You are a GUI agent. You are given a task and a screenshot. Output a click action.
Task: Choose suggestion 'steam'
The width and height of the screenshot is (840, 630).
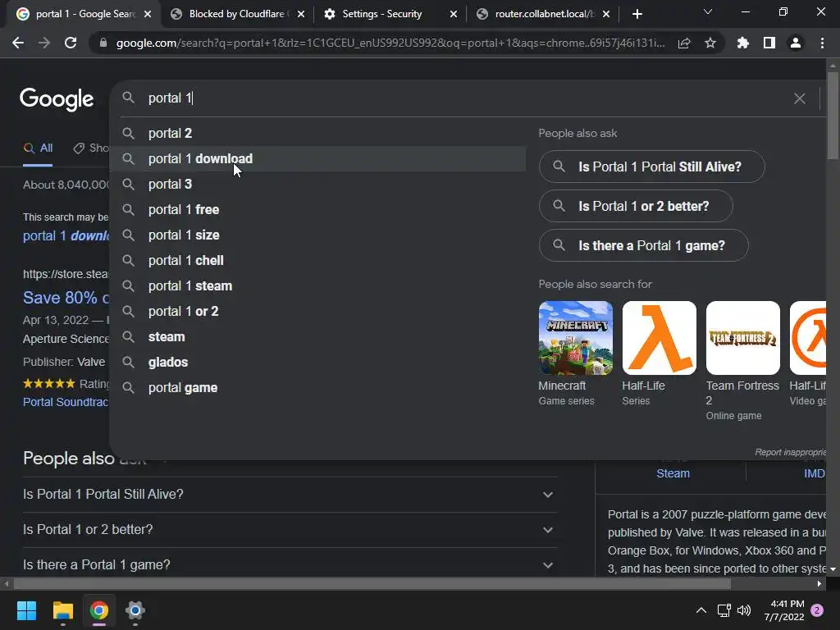click(317, 336)
